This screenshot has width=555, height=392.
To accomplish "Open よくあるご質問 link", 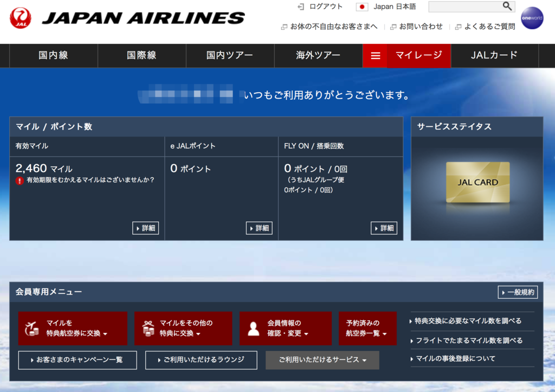I will 489,27.
